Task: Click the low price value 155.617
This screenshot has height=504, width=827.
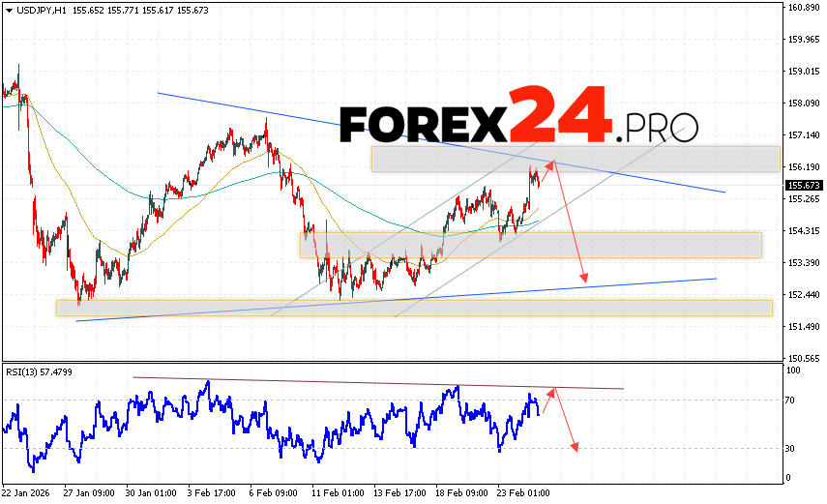Action: point(158,11)
